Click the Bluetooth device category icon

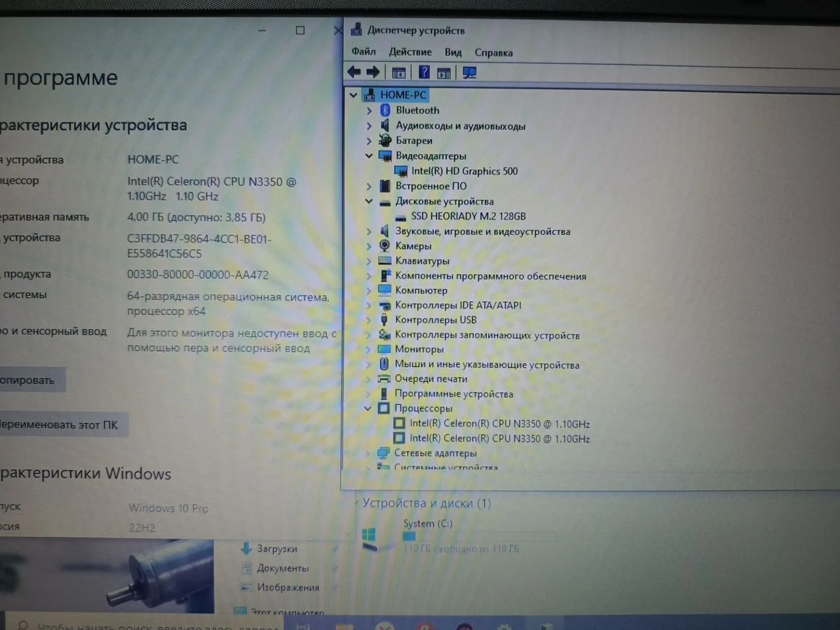pyautogui.click(x=385, y=110)
